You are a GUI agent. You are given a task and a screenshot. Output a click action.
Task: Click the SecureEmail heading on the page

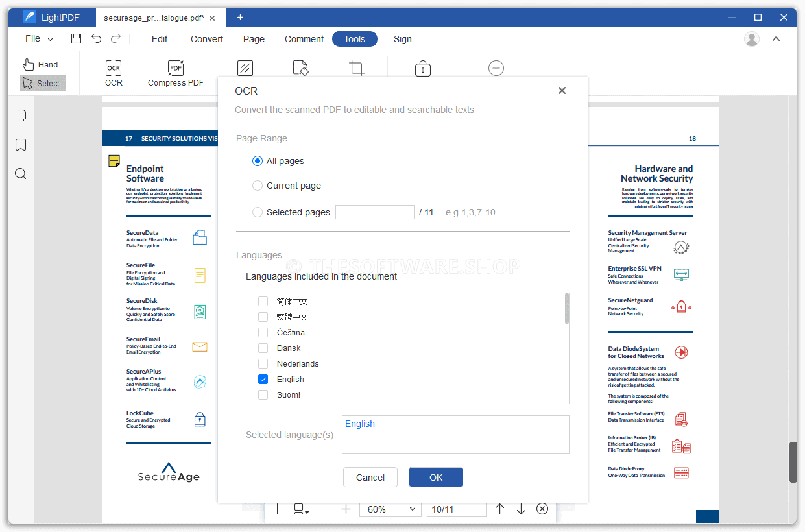[143, 339]
